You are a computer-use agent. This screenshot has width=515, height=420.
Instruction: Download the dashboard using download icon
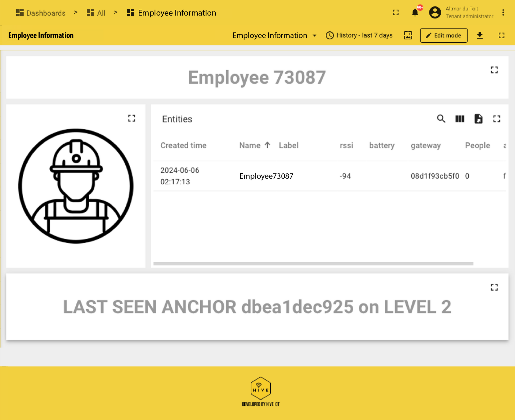coord(480,35)
